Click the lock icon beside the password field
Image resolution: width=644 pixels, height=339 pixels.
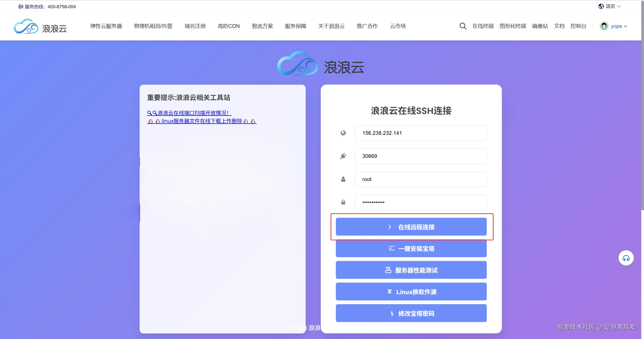343,202
